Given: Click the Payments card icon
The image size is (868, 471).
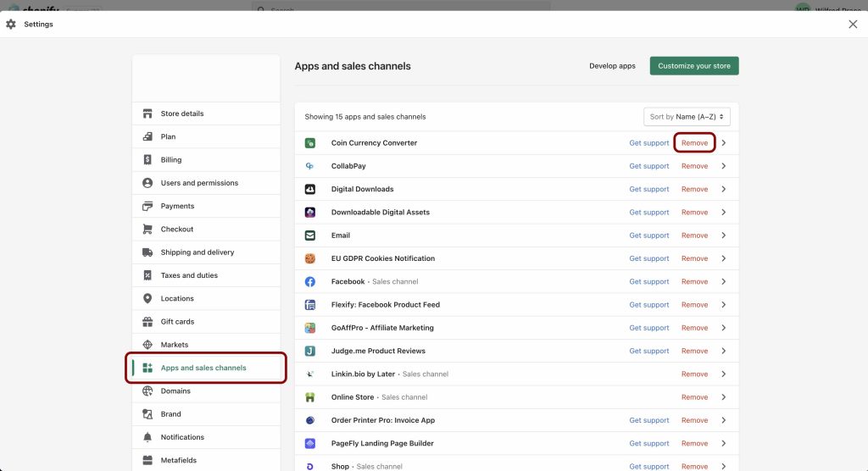Looking at the screenshot, I should [147, 206].
